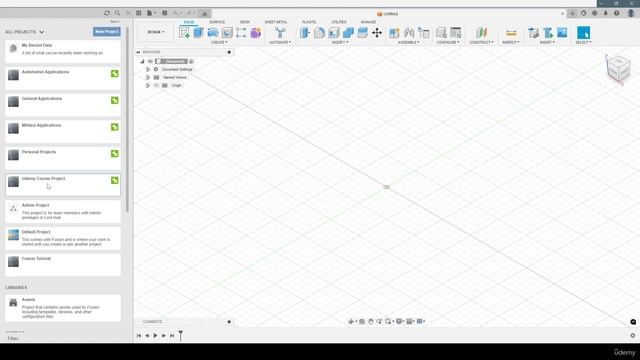Viewport: 640px width, 360px height.
Task: Open the Inspect dropdown menu
Action: (x=511, y=42)
